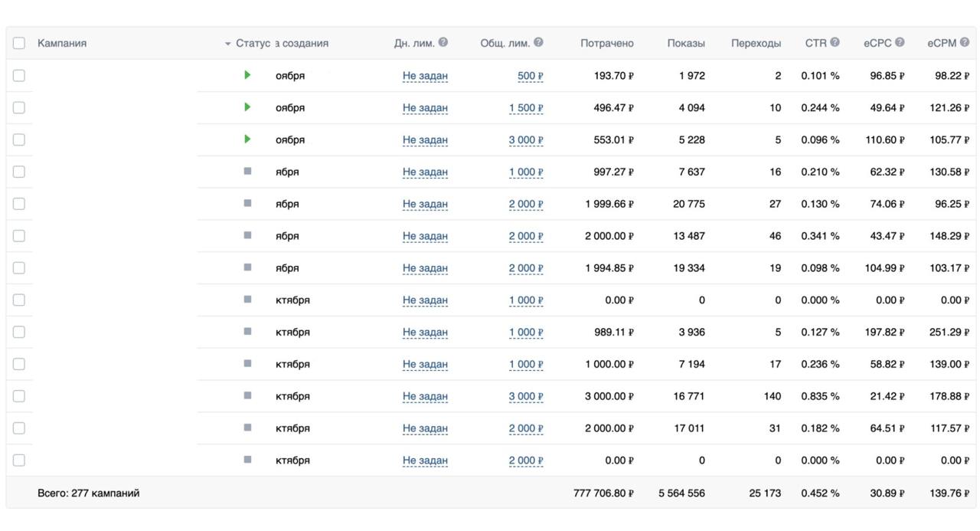Click gray stopped icon for 997.27 ₽ campaign
The width and height of the screenshot is (980, 531).
(247, 172)
